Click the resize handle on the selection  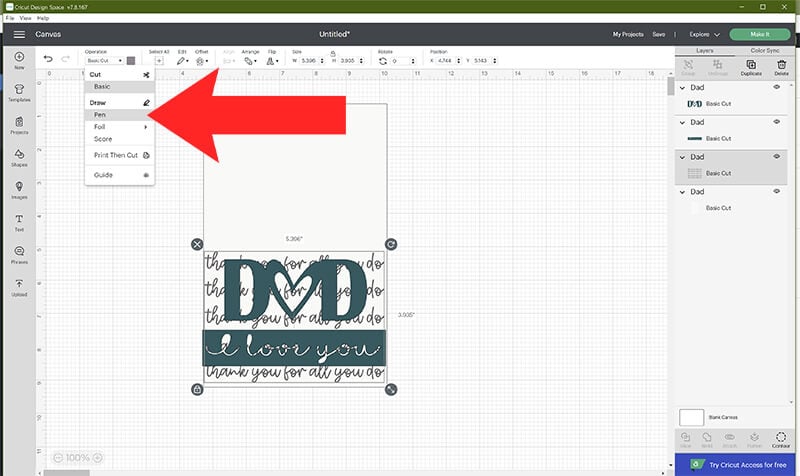(x=391, y=389)
